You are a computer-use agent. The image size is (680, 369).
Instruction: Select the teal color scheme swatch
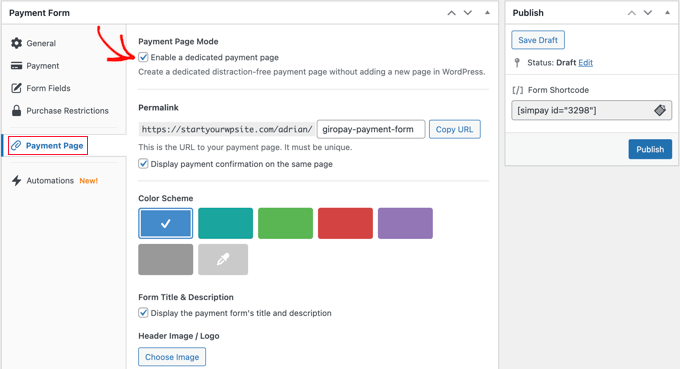(226, 223)
